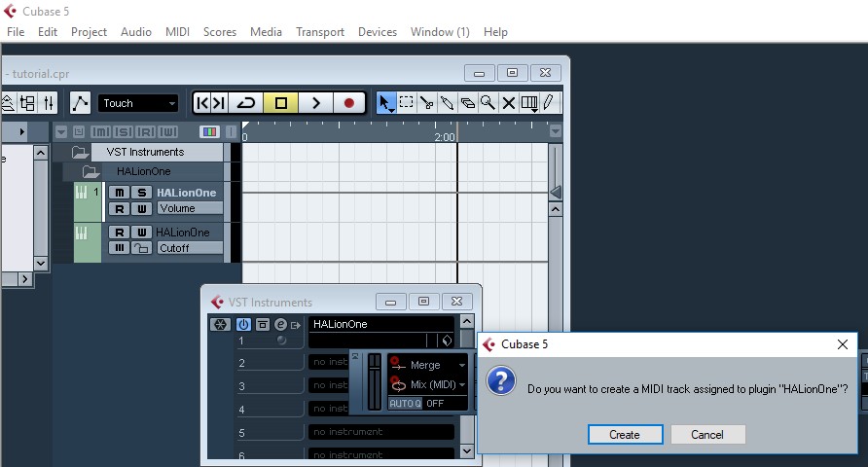Screen dimensions: 868x467
Task: Open the HALionOne edit 'e' panel
Action: [x=280, y=325]
